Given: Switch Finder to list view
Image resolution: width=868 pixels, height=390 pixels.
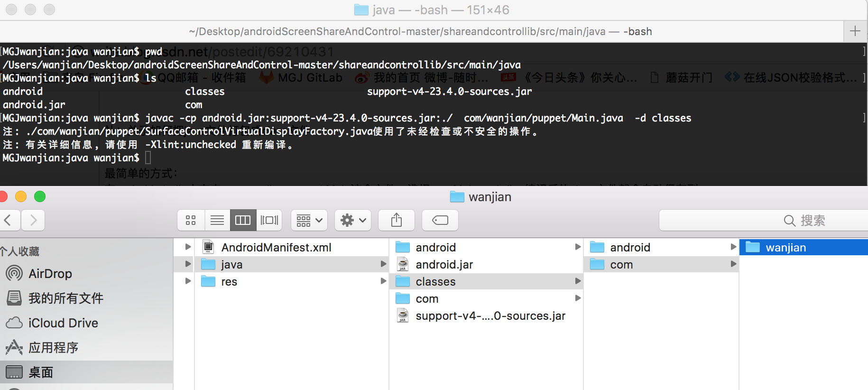Looking at the screenshot, I should (217, 220).
